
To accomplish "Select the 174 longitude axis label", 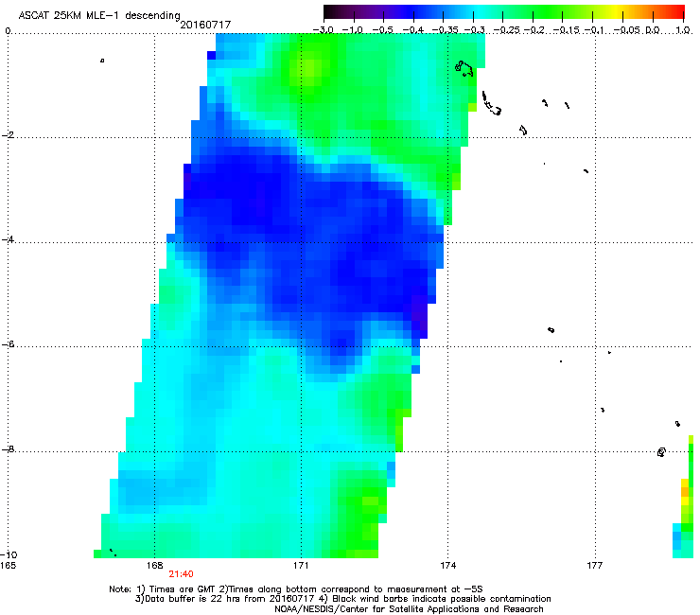I will pos(447,566).
